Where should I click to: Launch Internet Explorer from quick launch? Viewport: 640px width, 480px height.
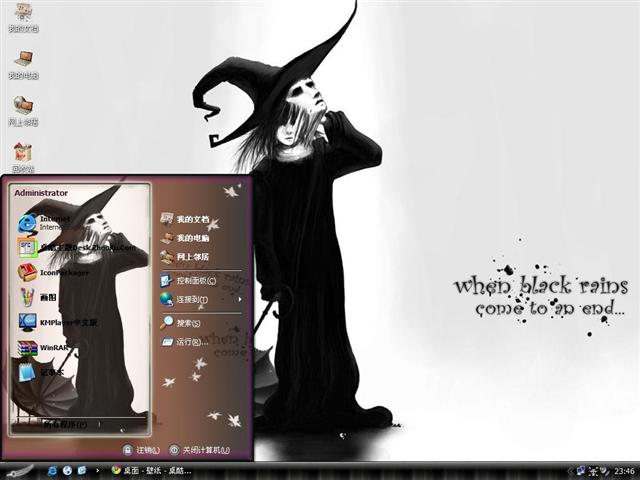52,471
